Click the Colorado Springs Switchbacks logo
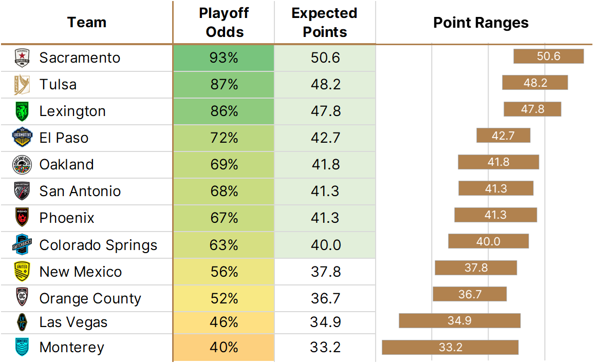 pos(22,245)
